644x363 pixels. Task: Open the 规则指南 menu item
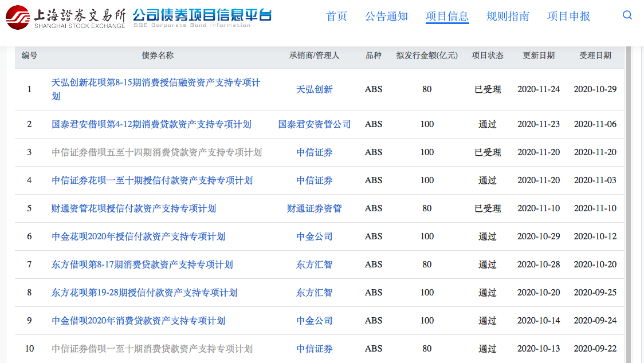(x=508, y=16)
